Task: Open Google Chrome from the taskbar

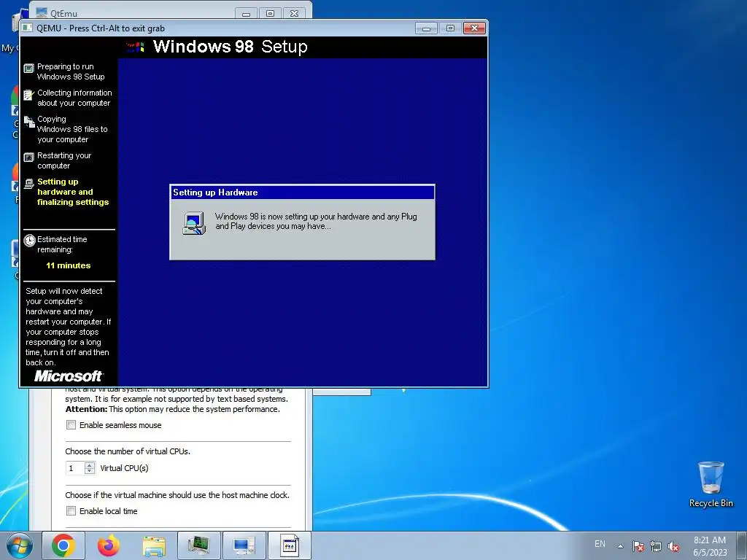Action: coord(63,545)
